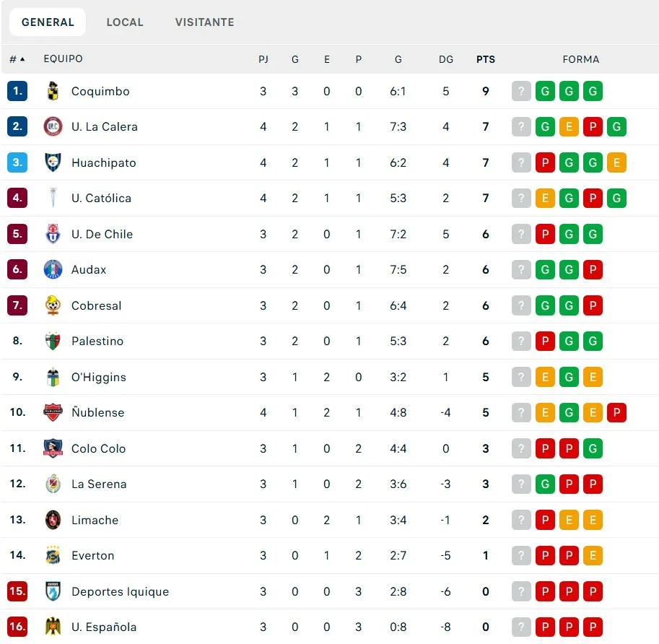659x644 pixels.
Task: Click Coquimbo's gray question mark form badge
Action: pyautogui.click(x=521, y=91)
